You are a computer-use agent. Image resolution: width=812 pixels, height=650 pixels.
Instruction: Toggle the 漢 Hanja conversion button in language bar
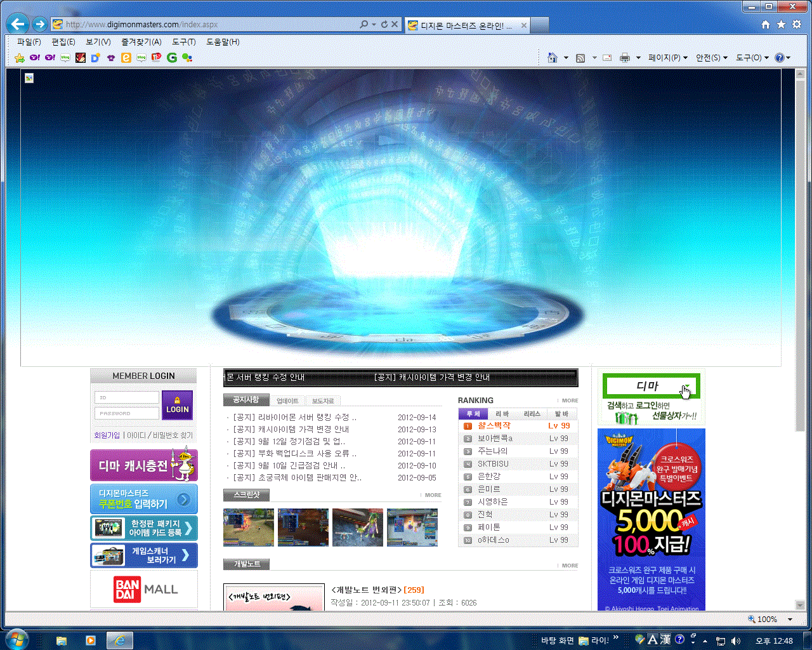[665, 639]
